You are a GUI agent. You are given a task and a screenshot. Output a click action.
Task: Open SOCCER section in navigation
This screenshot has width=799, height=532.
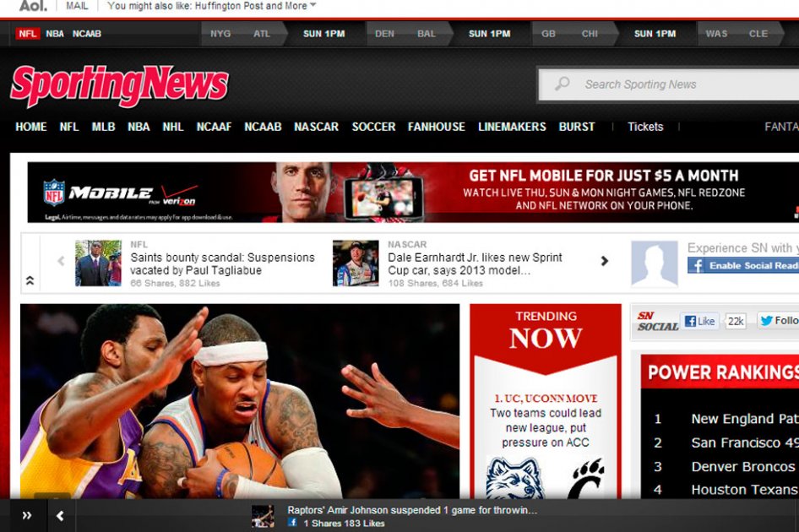click(373, 127)
